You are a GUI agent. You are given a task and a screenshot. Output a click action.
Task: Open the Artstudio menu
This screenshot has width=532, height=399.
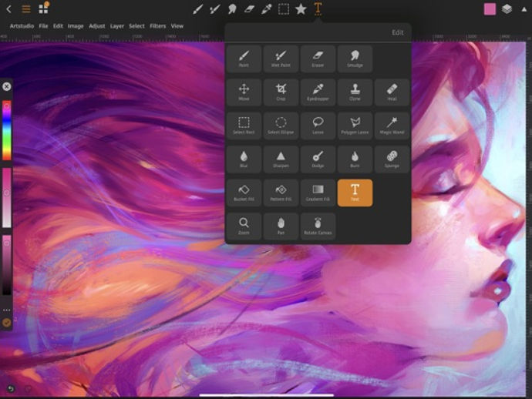[x=22, y=26]
